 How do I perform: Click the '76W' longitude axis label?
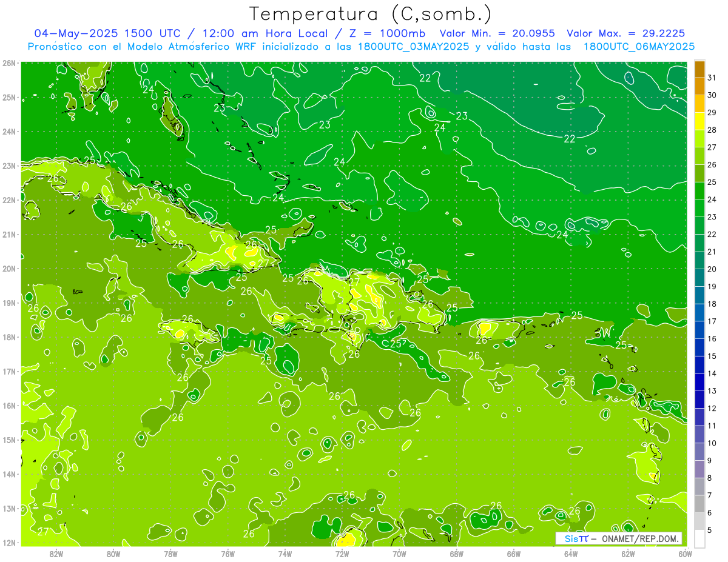pos(227,553)
